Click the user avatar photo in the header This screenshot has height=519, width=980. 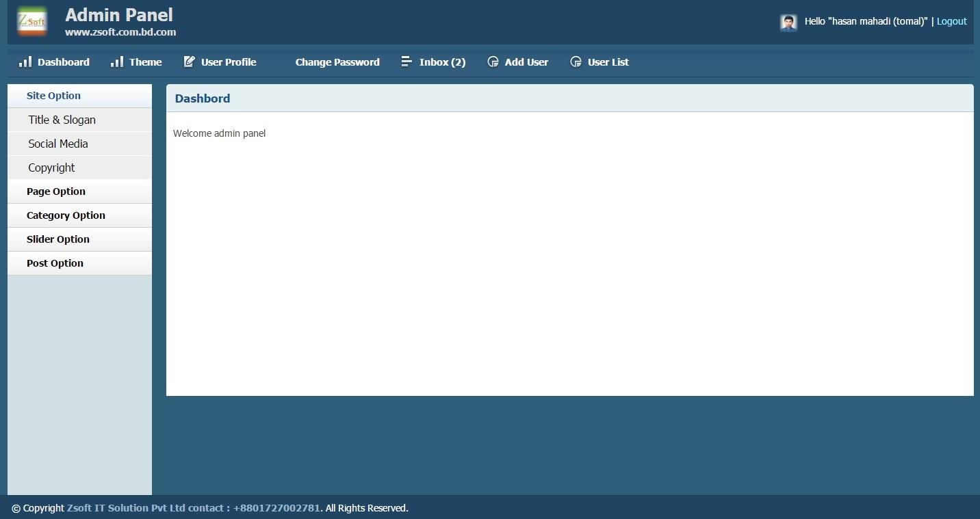click(x=788, y=22)
